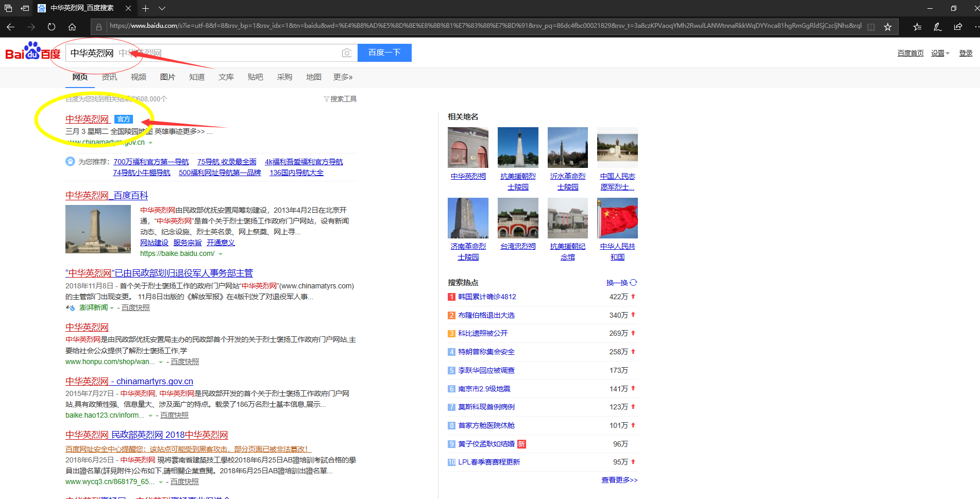The image size is (980, 499).
Task: Switch to the 图片 search tab
Action: point(167,77)
